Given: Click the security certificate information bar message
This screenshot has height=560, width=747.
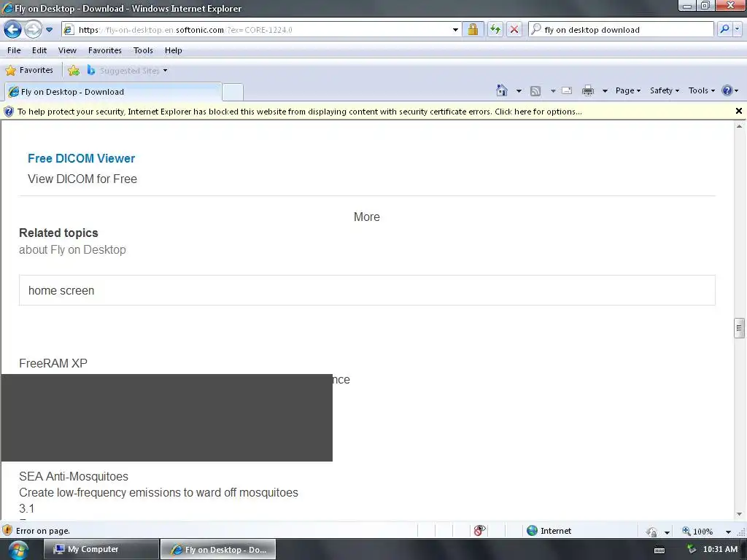Looking at the screenshot, I should [299, 112].
